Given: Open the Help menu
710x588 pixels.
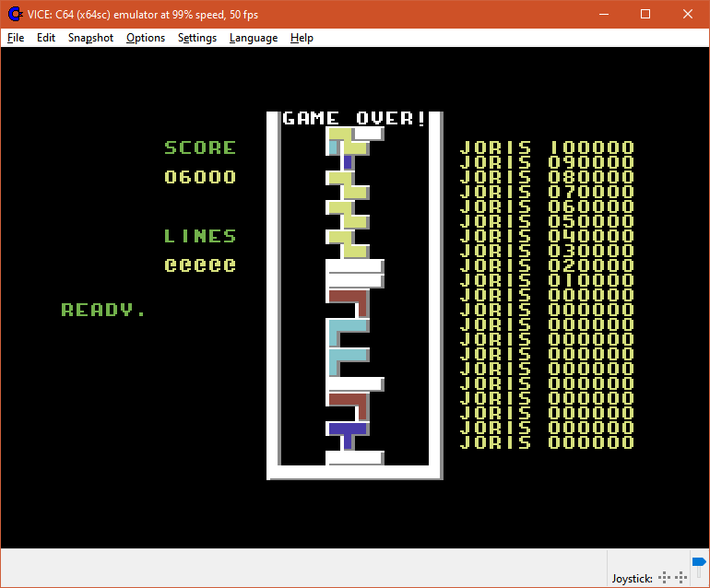Looking at the screenshot, I should point(302,38).
